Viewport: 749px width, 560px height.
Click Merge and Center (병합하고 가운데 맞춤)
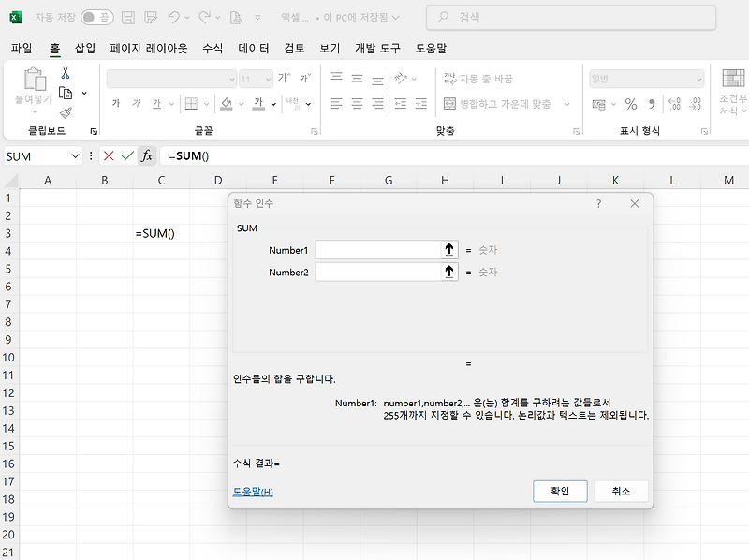coord(497,104)
